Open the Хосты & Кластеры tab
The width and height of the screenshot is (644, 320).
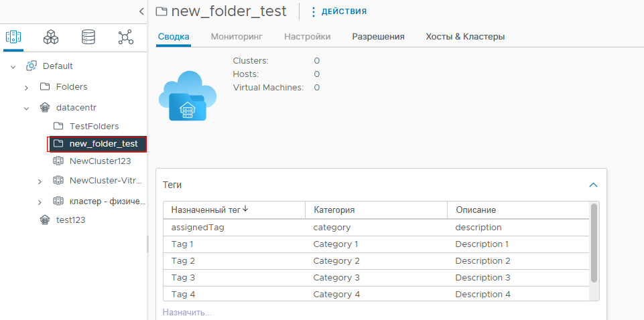(465, 37)
